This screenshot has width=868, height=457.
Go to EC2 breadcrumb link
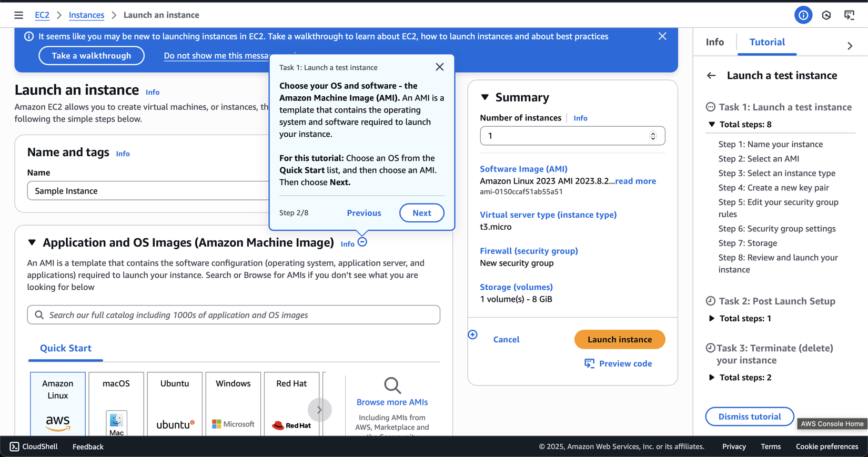(x=42, y=15)
